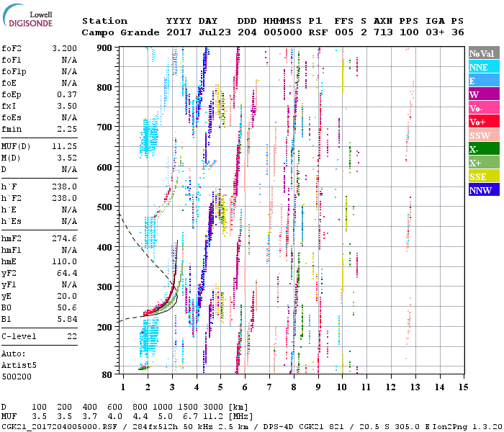Click the C-level value 22
The image size is (504, 432).
pos(72,336)
